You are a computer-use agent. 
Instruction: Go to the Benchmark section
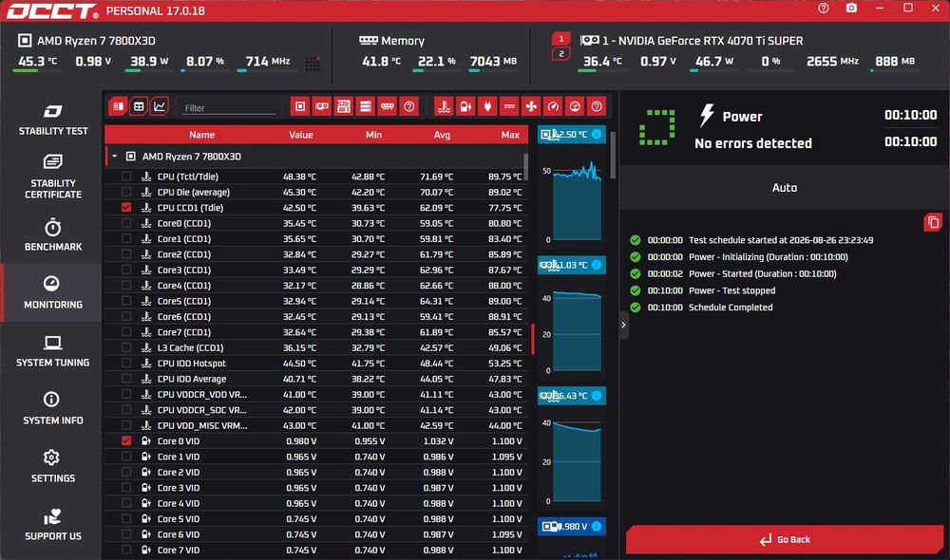click(x=52, y=234)
